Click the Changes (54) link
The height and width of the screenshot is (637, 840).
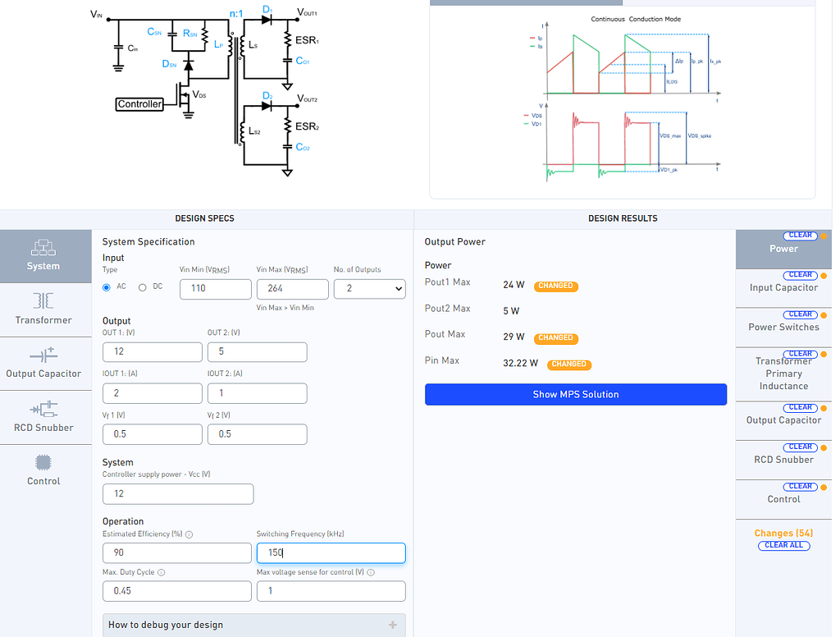coord(783,533)
